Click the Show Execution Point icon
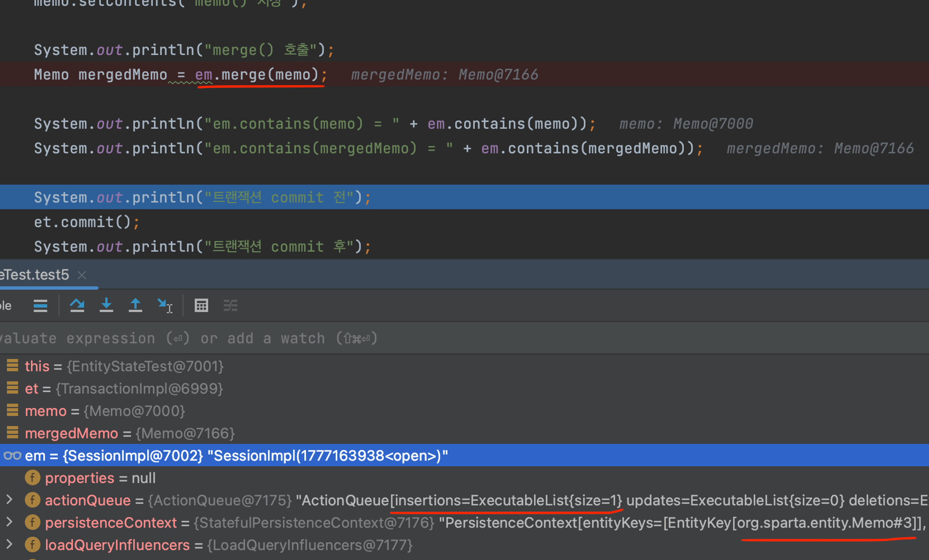The image size is (929, 560). [40, 306]
